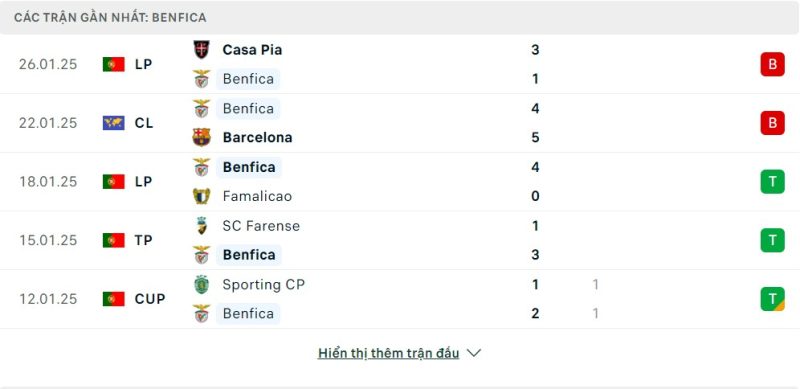
Task: Click the Champions League world flag icon
Action: [x=113, y=123]
